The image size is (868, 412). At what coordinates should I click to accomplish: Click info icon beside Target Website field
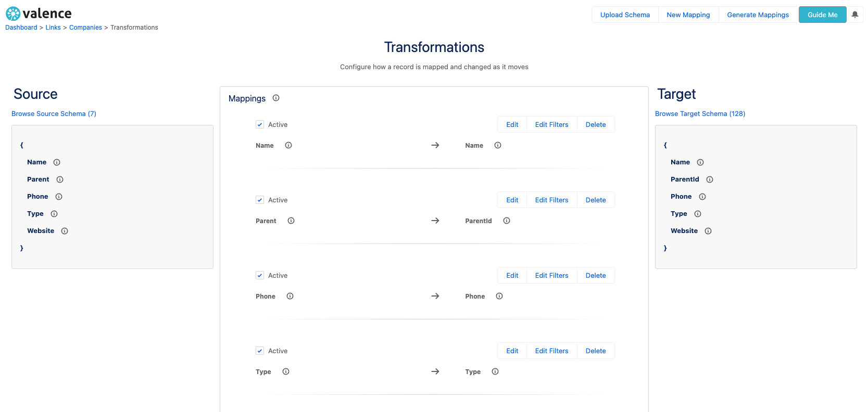[708, 231]
